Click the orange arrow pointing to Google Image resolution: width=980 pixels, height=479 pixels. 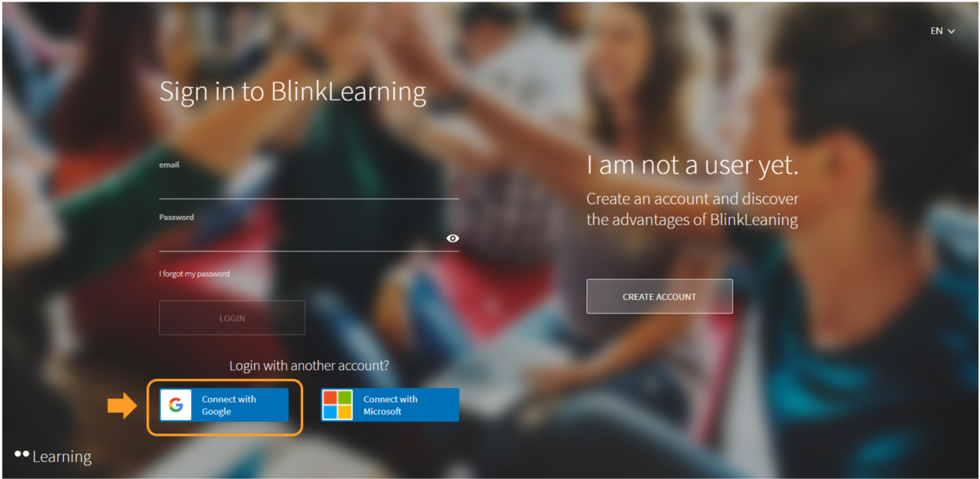tap(121, 406)
